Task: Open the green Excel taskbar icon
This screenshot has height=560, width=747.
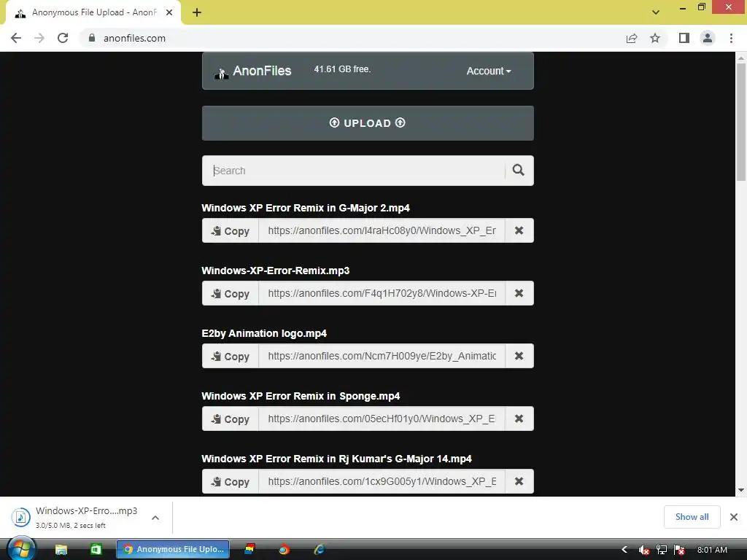Action: (x=96, y=550)
